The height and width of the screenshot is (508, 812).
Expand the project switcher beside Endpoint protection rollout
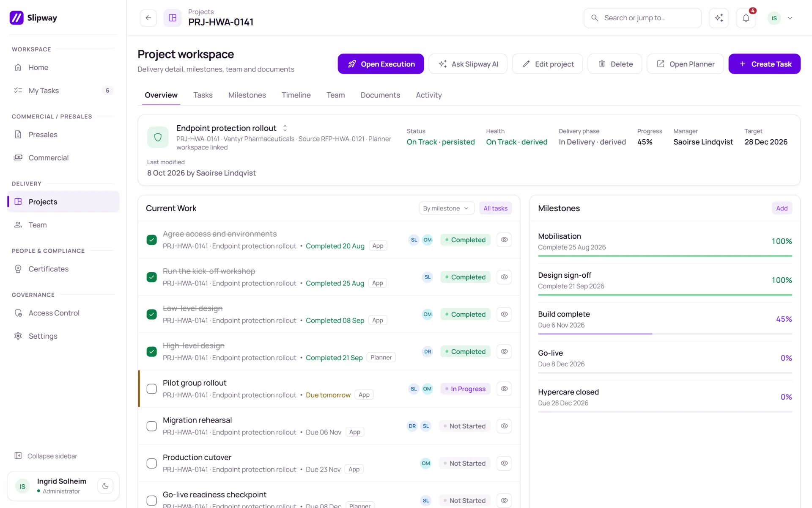285,128
